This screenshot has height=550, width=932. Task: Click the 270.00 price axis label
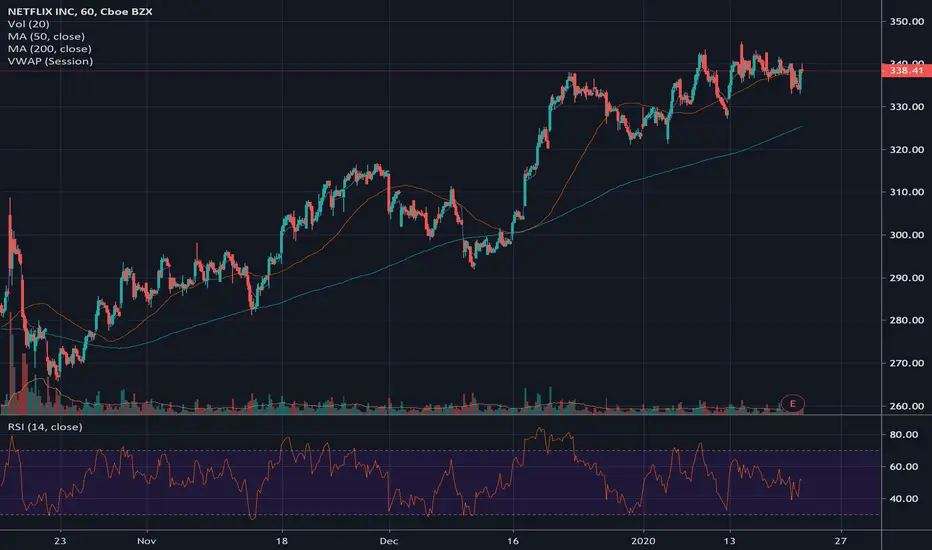tap(906, 363)
